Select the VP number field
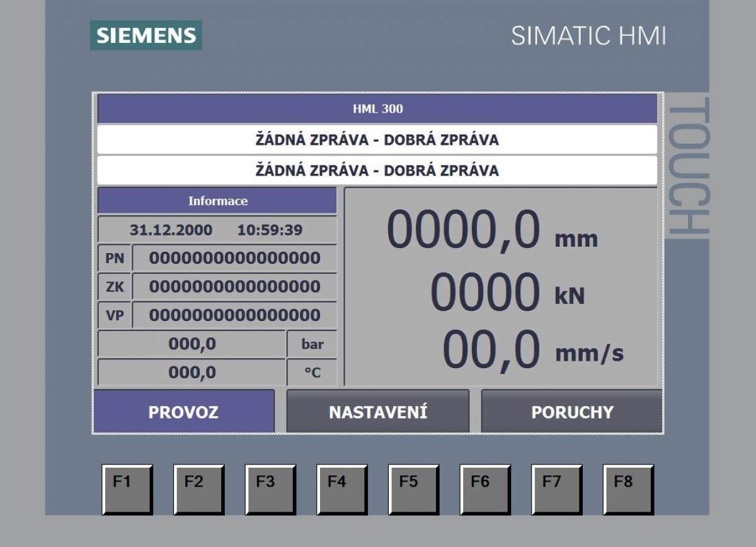The image size is (756, 547). 234,315
